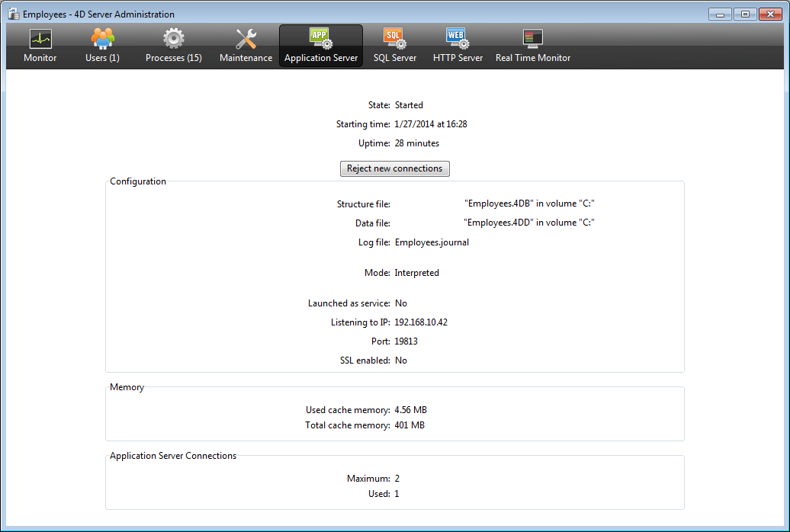The width and height of the screenshot is (790, 532).
Task: Click the Employees.4DB structure file path
Action: [529, 204]
